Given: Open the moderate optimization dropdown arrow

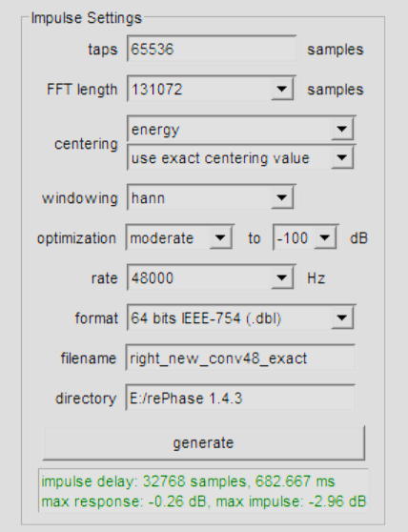Looking at the screenshot, I should coord(221,237).
